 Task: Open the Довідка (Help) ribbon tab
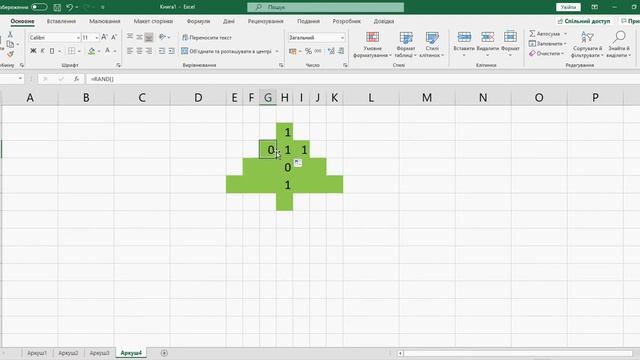pyautogui.click(x=384, y=21)
